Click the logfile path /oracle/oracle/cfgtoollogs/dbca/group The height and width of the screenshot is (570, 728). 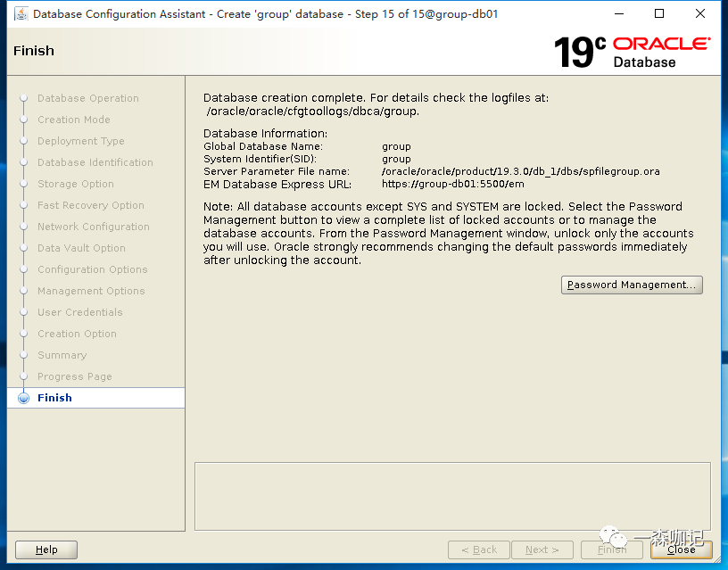313,112
